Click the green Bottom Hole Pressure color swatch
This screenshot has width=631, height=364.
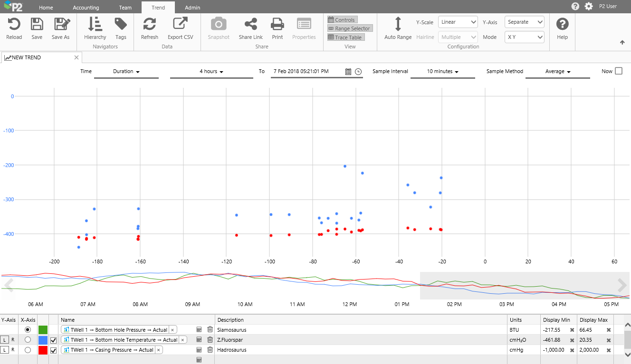coord(43,330)
